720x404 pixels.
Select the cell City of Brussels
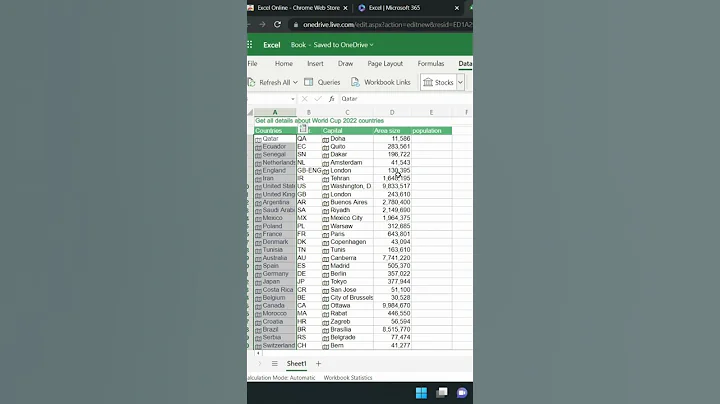(347, 298)
